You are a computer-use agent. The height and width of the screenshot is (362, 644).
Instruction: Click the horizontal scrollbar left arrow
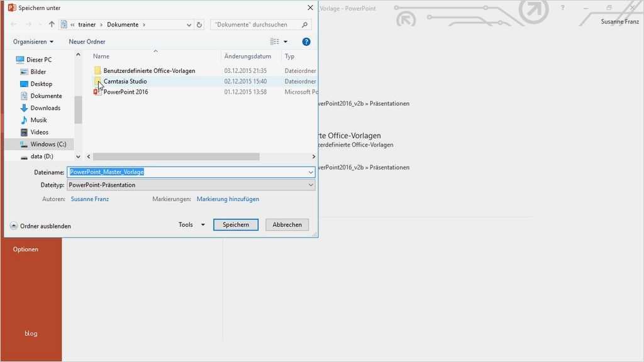(89, 156)
